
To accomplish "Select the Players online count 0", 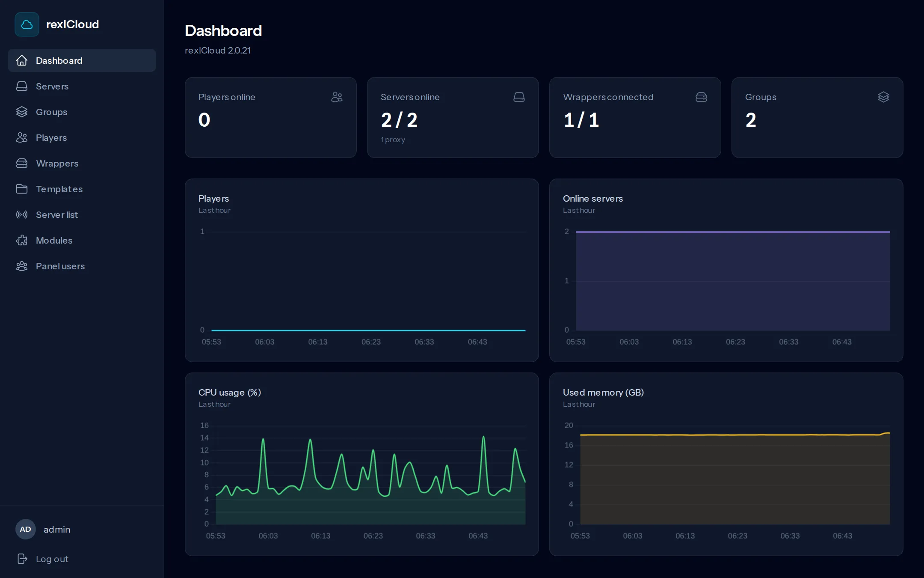I will (x=204, y=120).
